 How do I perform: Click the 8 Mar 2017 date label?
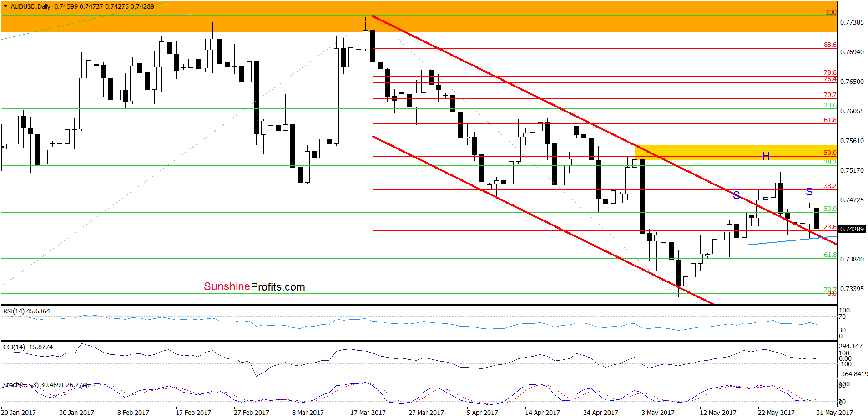point(308,413)
